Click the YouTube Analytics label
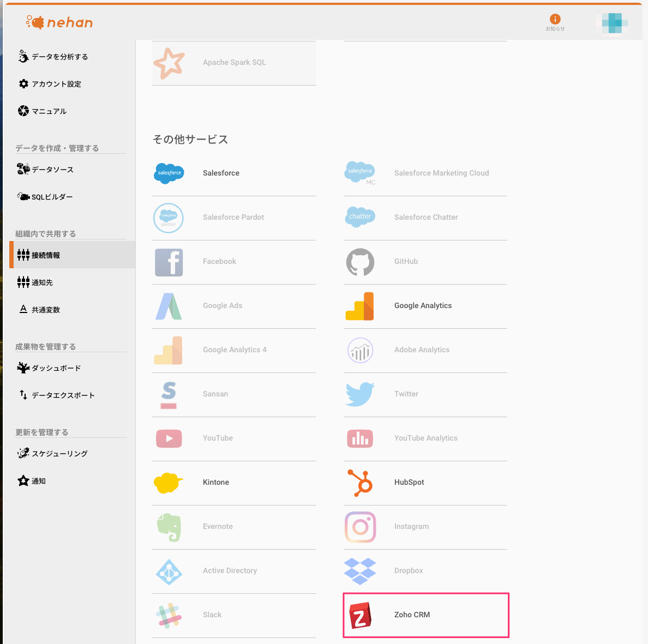The height and width of the screenshot is (644, 648). click(425, 438)
